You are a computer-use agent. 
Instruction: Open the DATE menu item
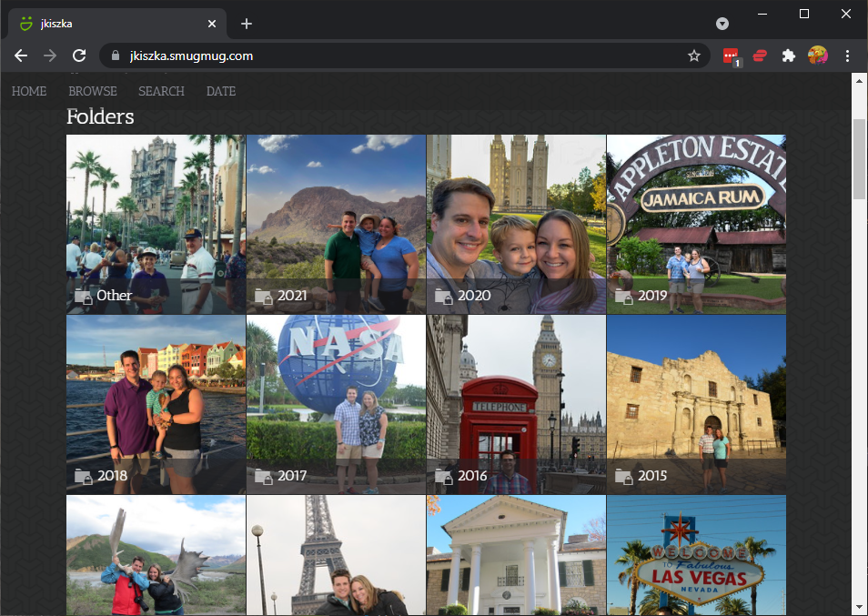coord(221,91)
